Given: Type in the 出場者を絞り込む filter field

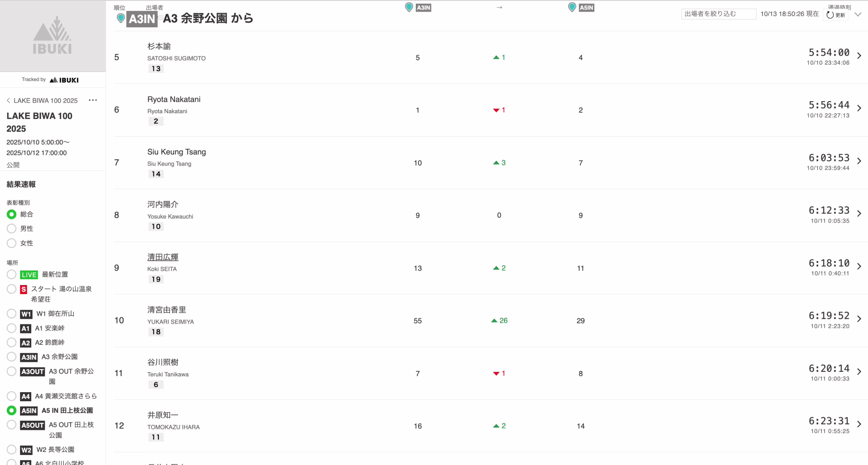Looking at the screenshot, I should [718, 14].
